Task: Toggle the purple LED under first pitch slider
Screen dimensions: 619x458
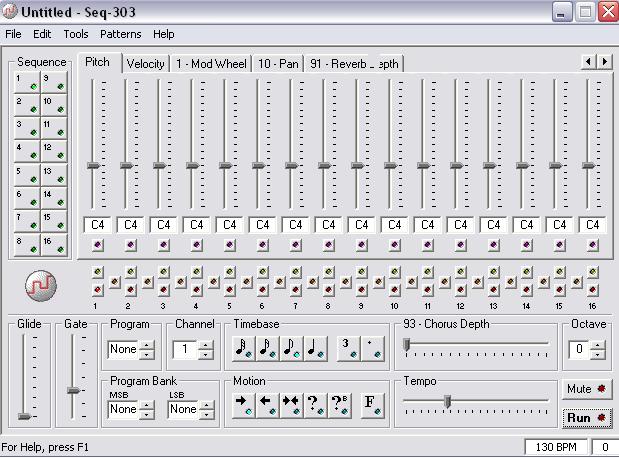Action: point(98,245)
